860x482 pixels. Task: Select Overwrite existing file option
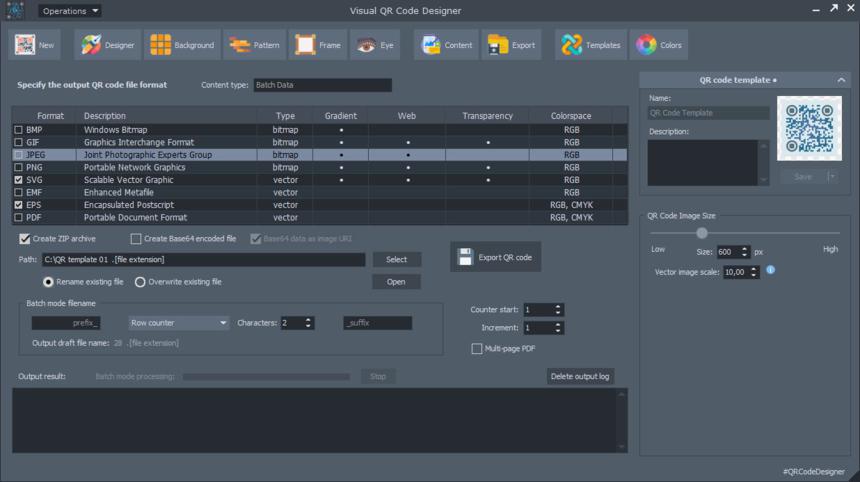(x=140, y=282)
